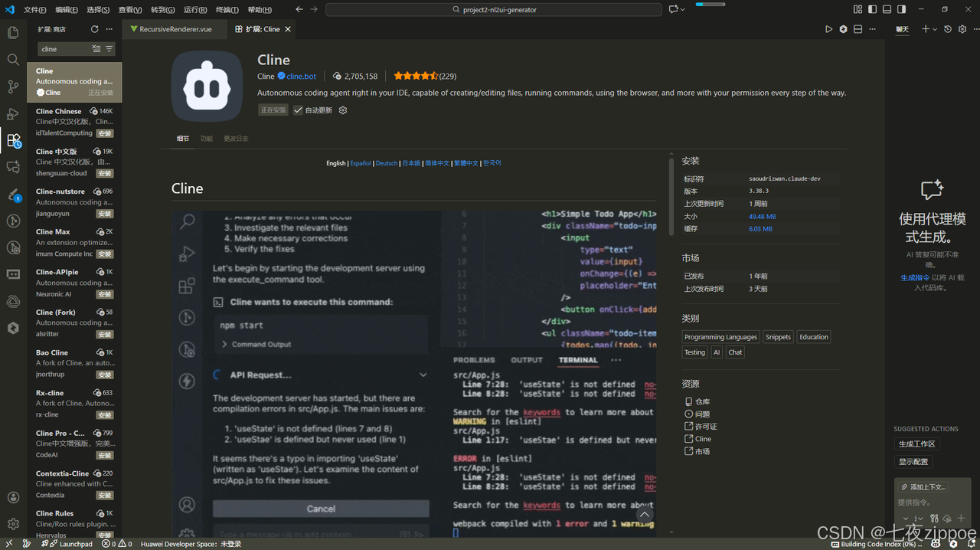This screenshot has width=980, height=550.
Task: Toggle the bottom panel visibility
Action: pyautogui.click(x=887, y=10)
